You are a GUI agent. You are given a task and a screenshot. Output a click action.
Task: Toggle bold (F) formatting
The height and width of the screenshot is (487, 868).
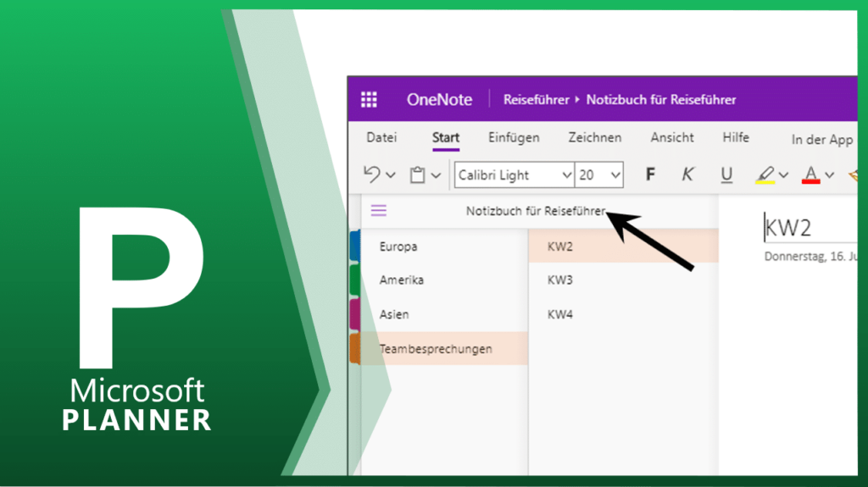click(x=650, y=174)
